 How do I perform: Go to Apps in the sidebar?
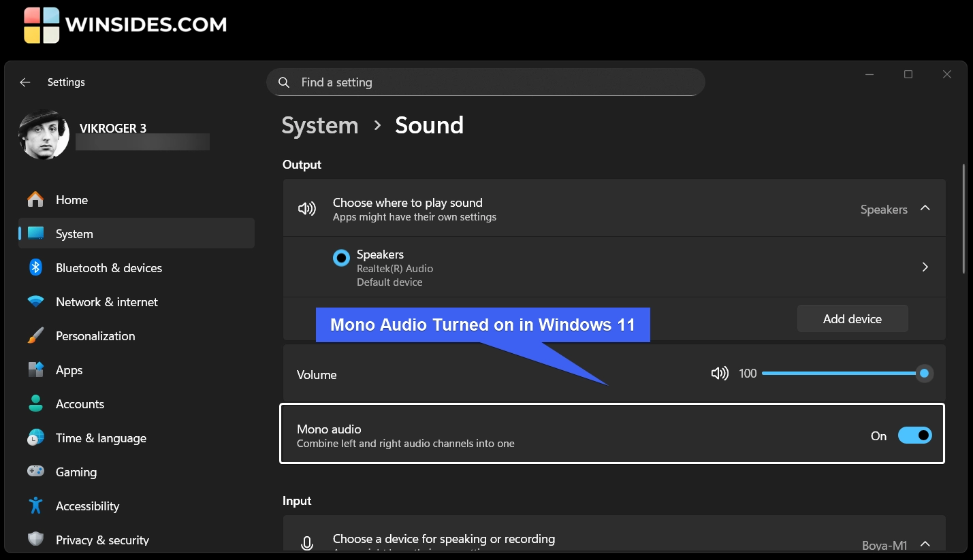click(69, 370)
